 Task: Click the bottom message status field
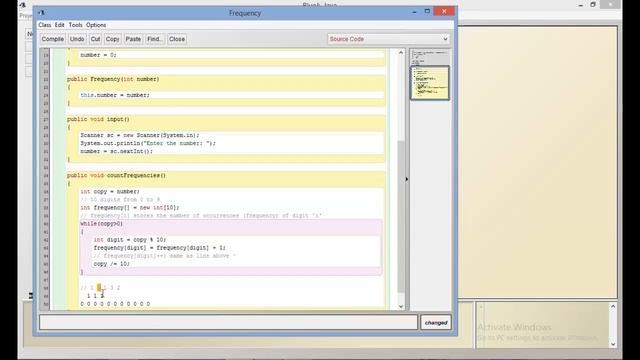pos(229,322)
